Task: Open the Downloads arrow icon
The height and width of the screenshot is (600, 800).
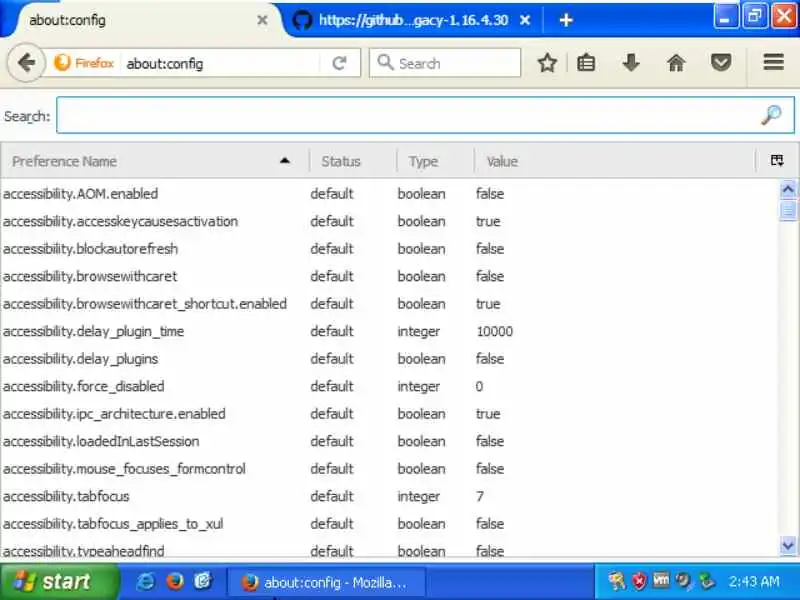Action: (x=631, y=63)
